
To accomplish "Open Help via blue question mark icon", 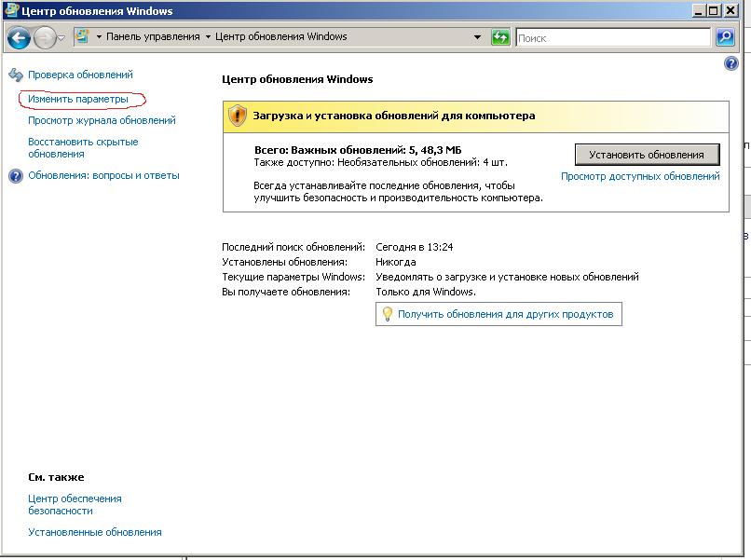I will pos(731,63).
